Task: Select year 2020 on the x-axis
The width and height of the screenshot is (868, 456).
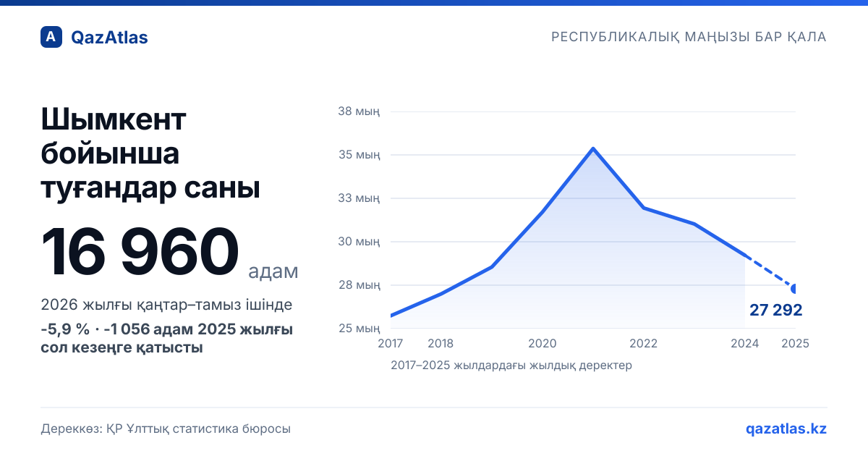Action: 542,343
